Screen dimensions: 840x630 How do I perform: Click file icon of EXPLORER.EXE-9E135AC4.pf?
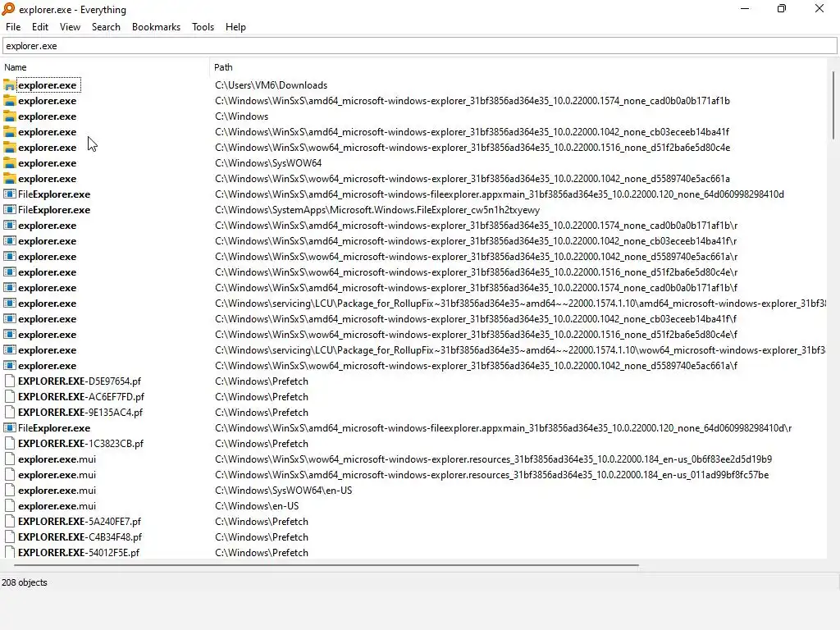tap(10, 412)
